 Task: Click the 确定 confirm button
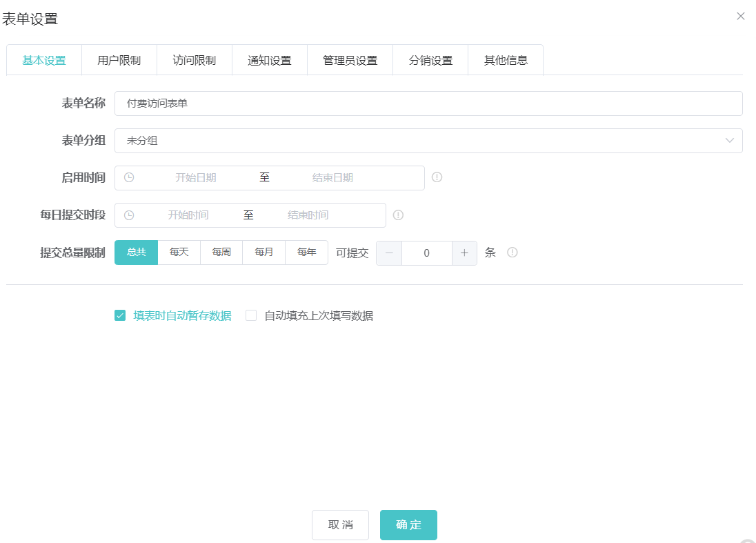point(408,524)
